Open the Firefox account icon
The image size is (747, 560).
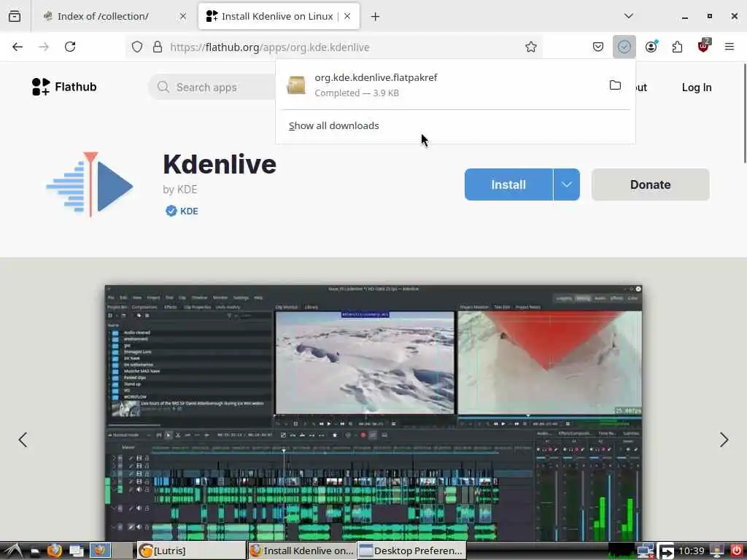tap(651, 47)
